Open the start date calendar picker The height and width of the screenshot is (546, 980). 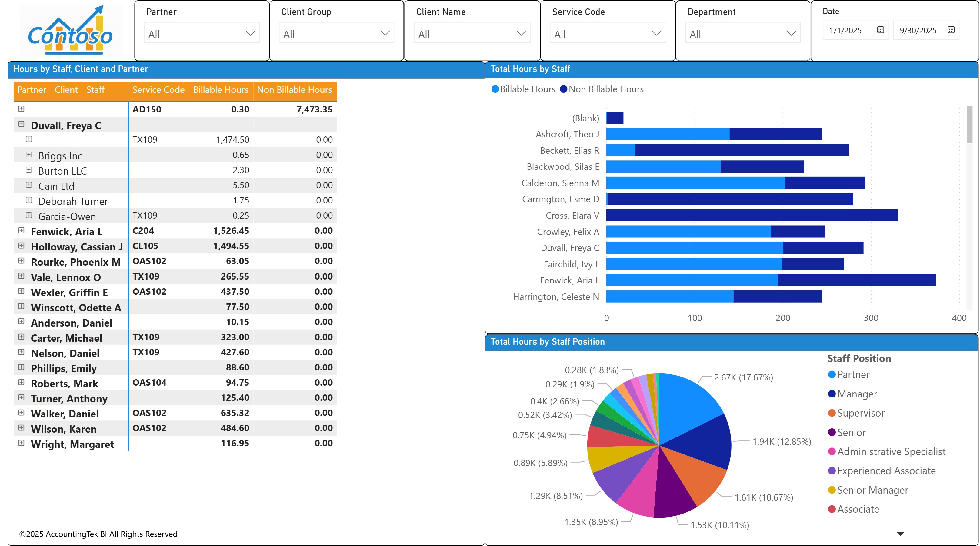click(x=880, y=30)
